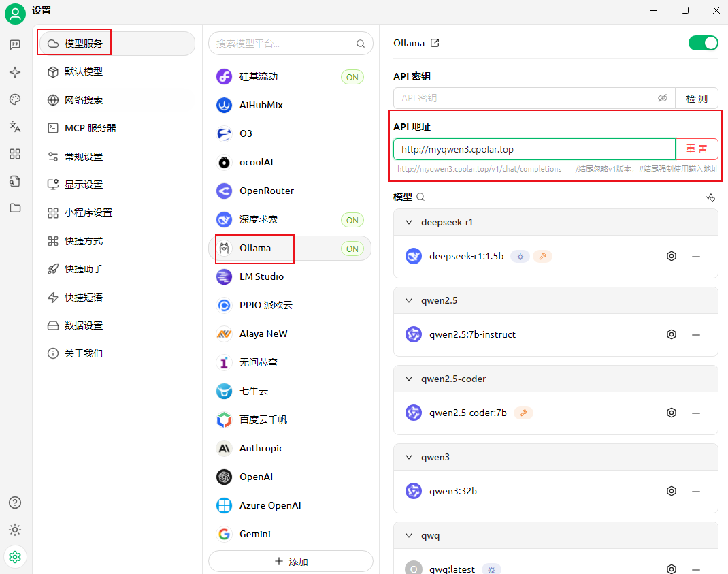Screen dimensions: 728x574
Task: Run the model health check icon
Action: tap(710, 197)
